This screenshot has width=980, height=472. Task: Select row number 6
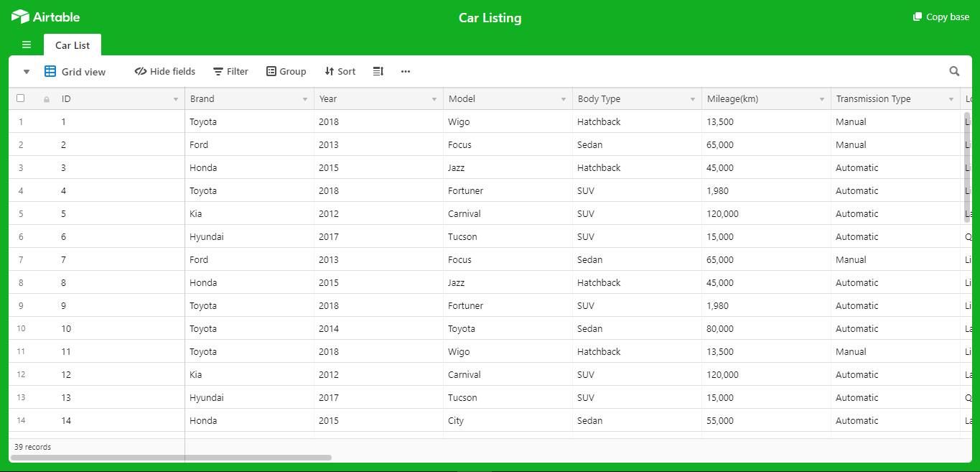coord(21,237)
